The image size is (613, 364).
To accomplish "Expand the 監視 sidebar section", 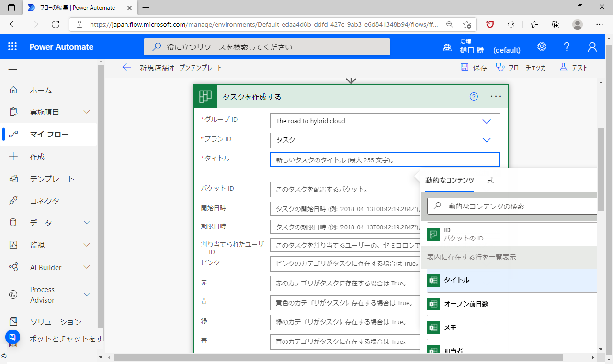I will 87,245.
